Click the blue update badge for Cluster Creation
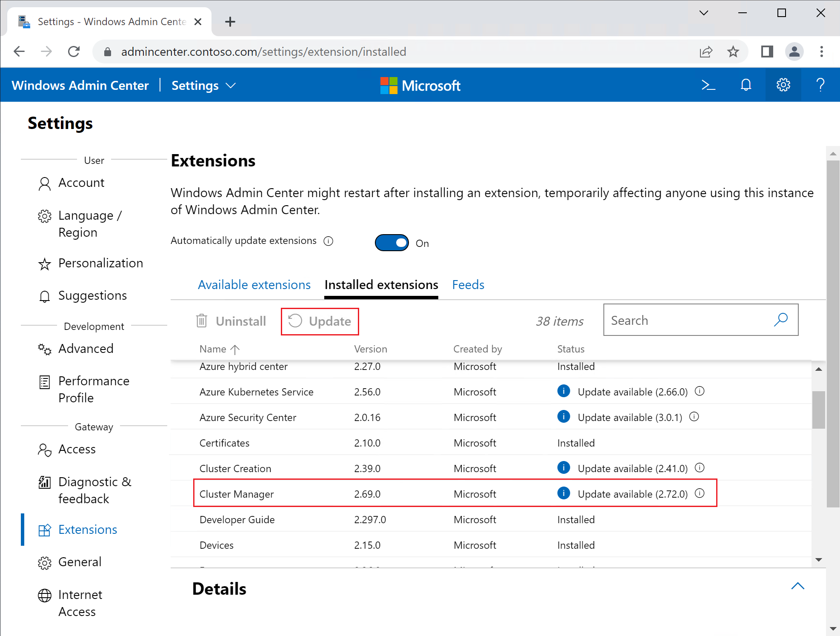This screenshot has width=840, height=636. point(563,467)
